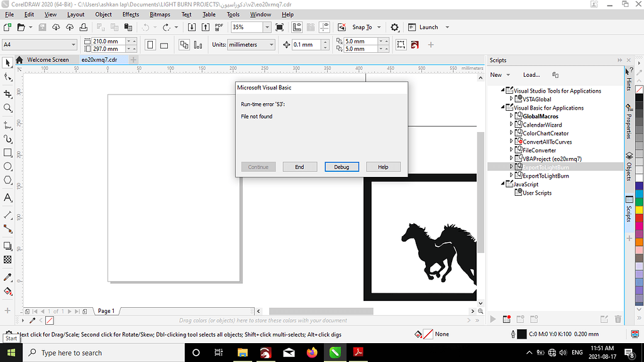Click Load... in Scripts docker
The width and height of the screenshot is (644, 362).
[x=531, y=75]
